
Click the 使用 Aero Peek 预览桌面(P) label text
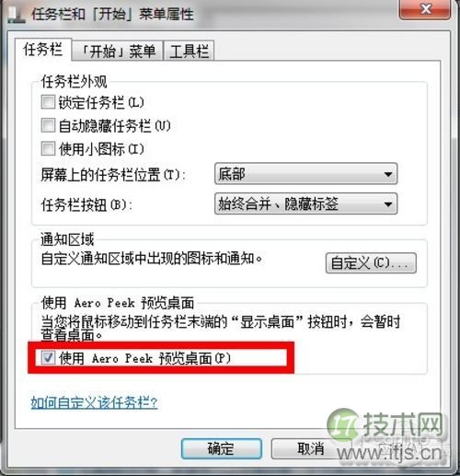(x=144, y=358)
